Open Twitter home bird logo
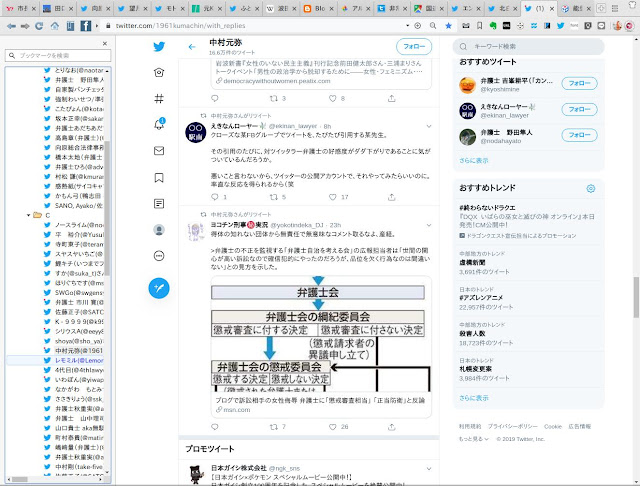 (159, 47)
